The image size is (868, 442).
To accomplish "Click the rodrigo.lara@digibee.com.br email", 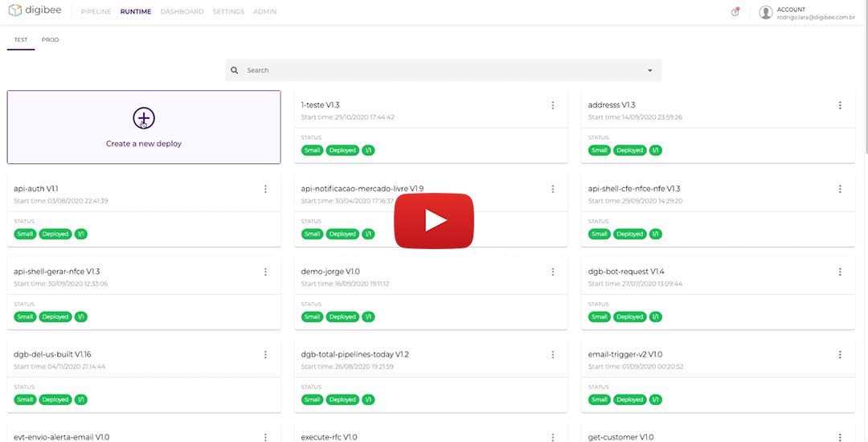I will tap(816, 18).
